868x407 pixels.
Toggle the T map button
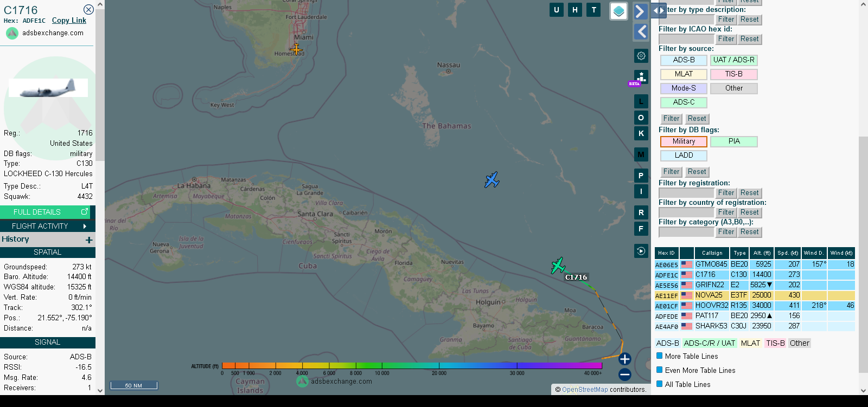click(x=593, y=10)
